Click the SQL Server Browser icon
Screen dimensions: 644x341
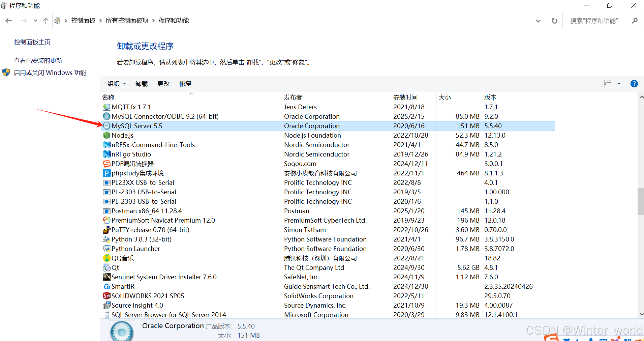[x=106, y=315]
